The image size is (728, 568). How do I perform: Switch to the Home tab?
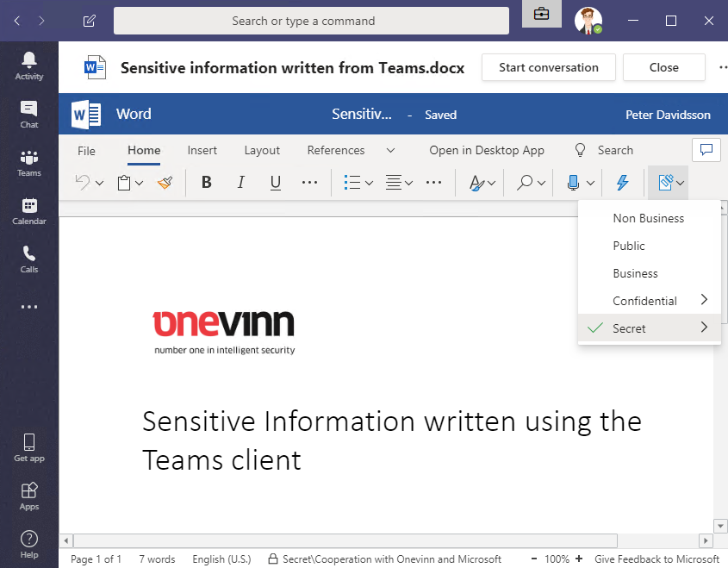pyautogui.click(x=144, y=151)
